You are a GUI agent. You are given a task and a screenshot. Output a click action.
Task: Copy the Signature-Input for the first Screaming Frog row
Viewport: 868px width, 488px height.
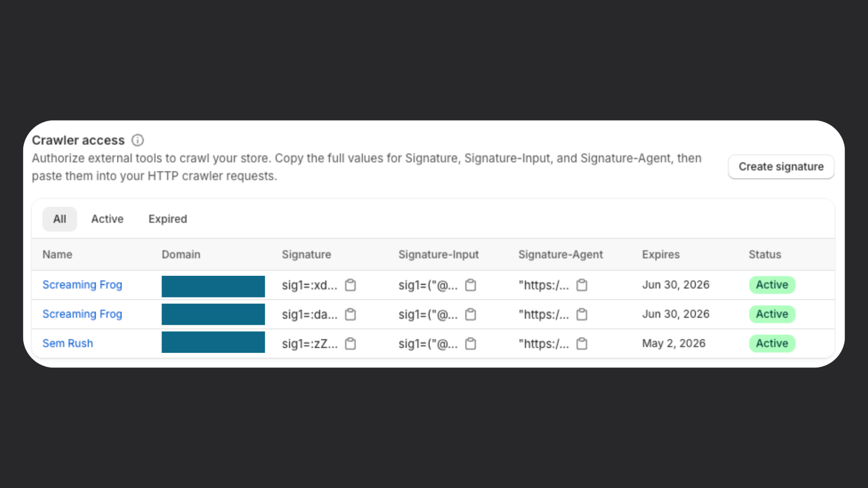point(471,285)
